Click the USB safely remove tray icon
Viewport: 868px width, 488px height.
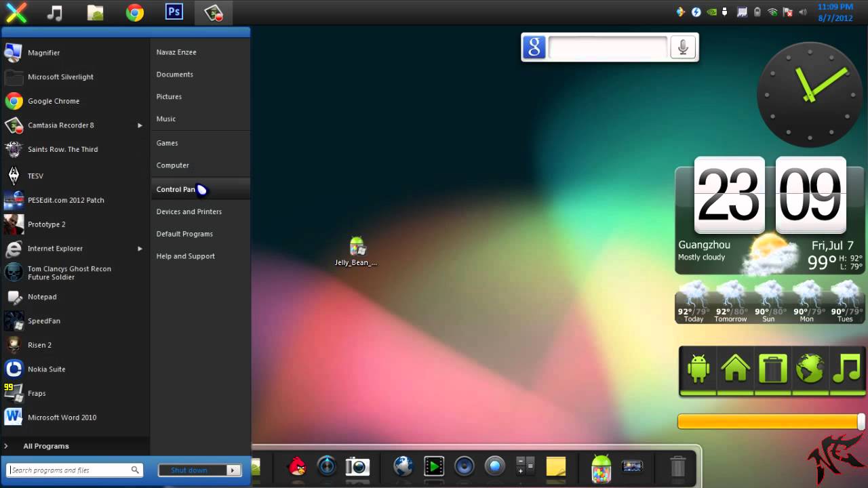point(726,12)
